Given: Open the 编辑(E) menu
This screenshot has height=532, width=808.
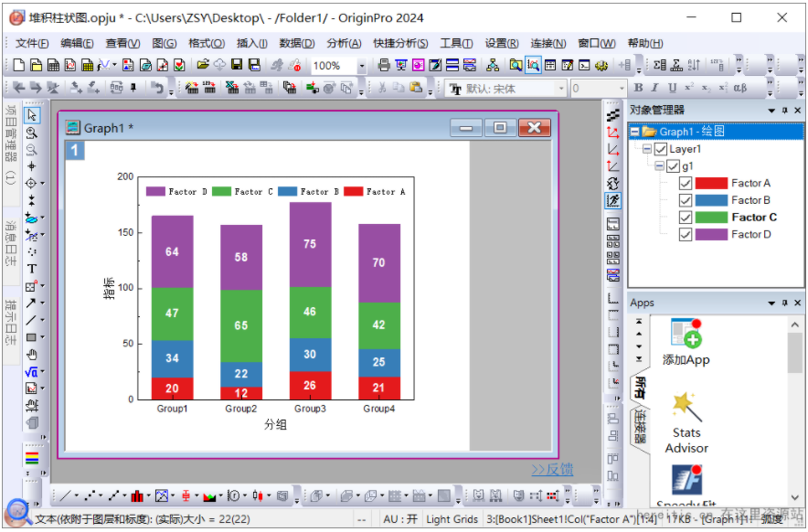Looking at the screenshot, I should tap(77, 43).
